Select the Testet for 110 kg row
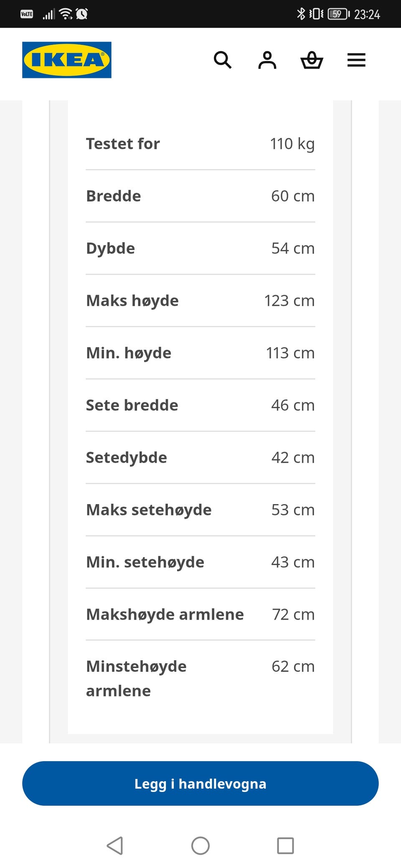This screenshot has width=401, height=868. tap(200, 144)
